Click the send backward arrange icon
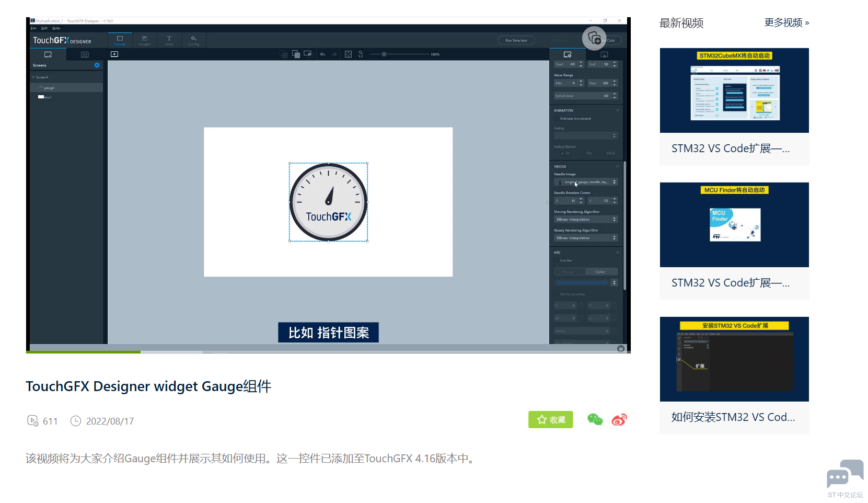The width and height of the screenshot is (868, 503). click(283, 54)
